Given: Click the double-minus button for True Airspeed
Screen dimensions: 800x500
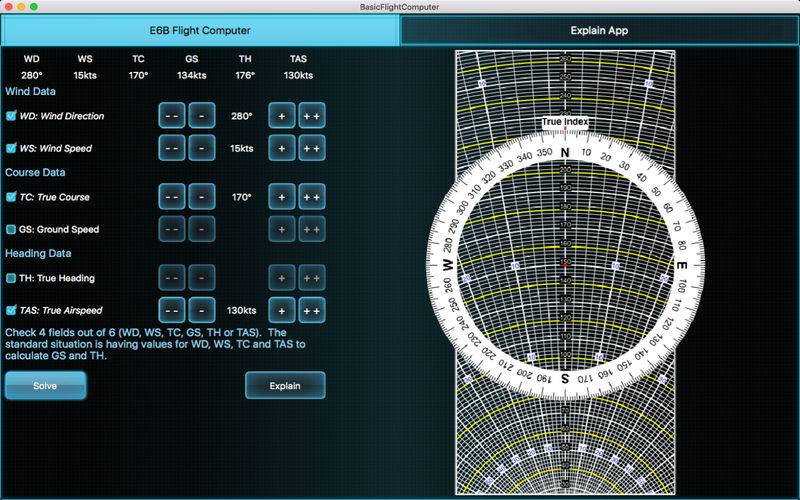Looking at the screenshot, I should click(x=172, y=310).
